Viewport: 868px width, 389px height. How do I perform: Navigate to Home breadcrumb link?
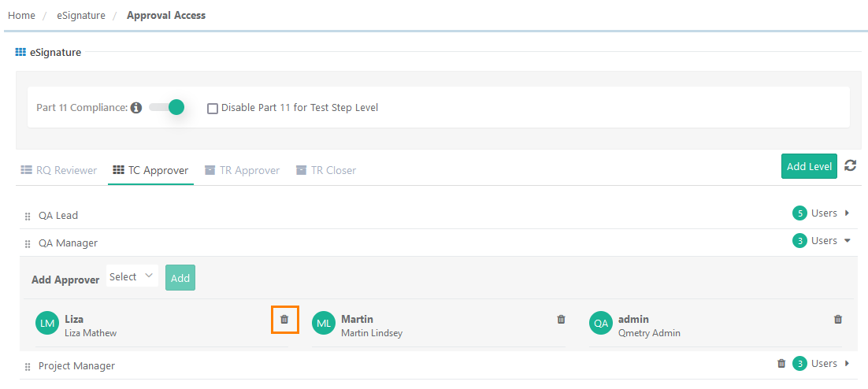pos(21,15)
